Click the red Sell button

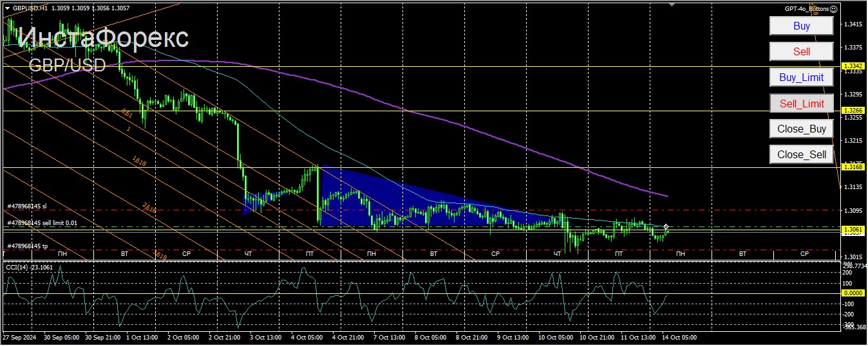[x=802, y=52]
